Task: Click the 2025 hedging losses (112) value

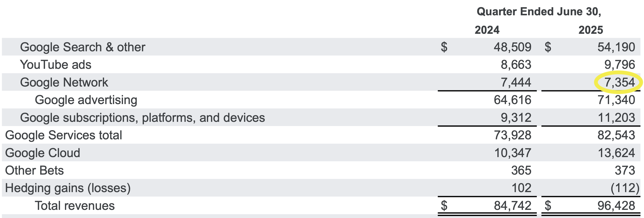Action: click(x=625, y=188)
